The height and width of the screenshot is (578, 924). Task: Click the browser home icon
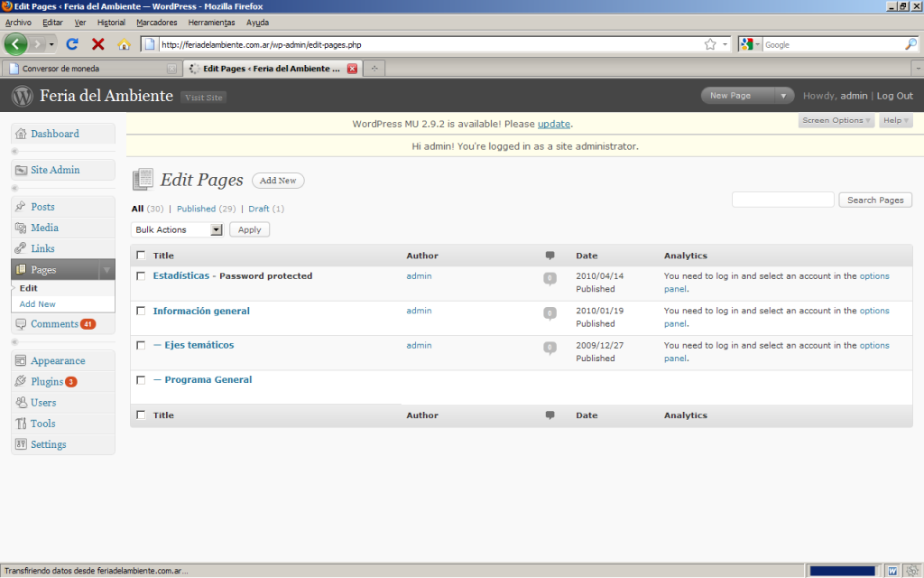[x=124, y=43]
